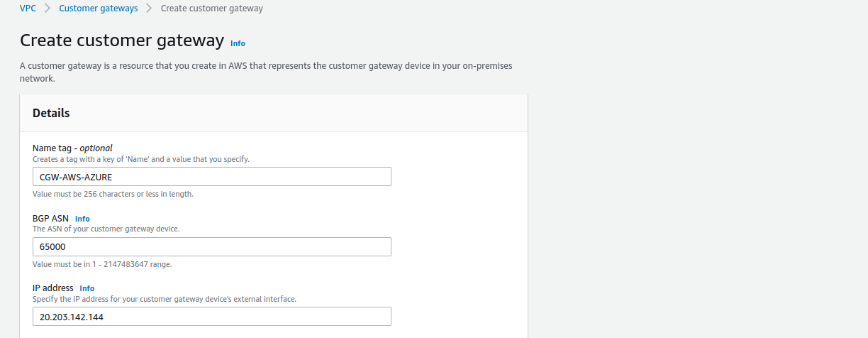Select the current 'Create customer gateway' breadcrumb
The width and height of the screenshot is (868, 338).
(211, 9)
